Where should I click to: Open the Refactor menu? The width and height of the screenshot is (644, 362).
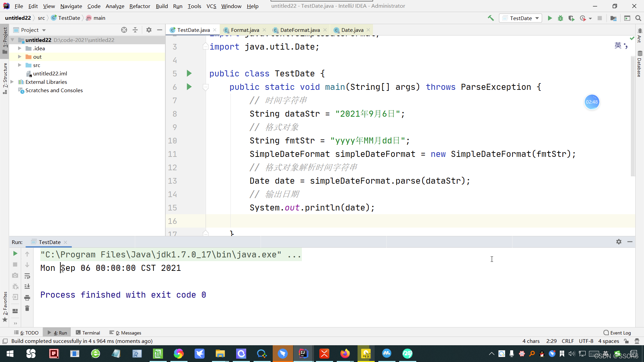click(x=140, y=6)
